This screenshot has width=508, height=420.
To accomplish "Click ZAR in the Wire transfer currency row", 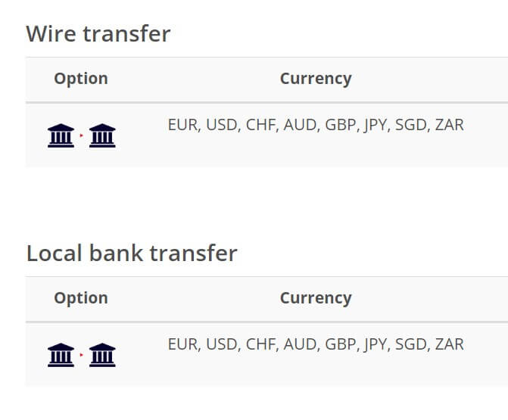I will tap(450, 125).
